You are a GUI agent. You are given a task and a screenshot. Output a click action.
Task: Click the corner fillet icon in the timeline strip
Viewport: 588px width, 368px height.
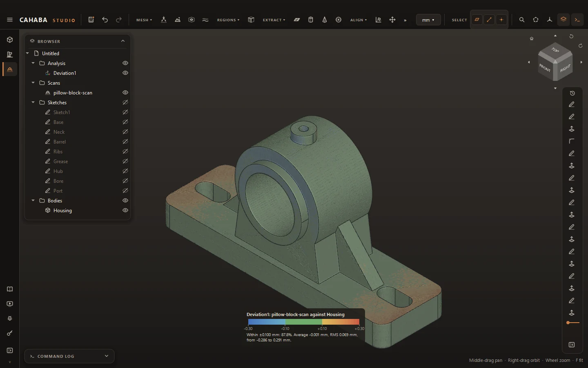tap(572, 141)
